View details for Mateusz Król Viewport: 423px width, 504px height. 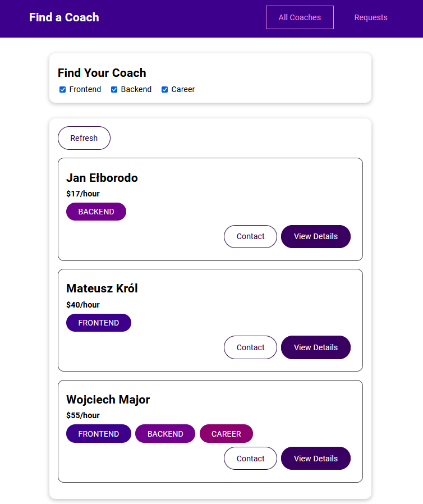(x=316, y=347)
